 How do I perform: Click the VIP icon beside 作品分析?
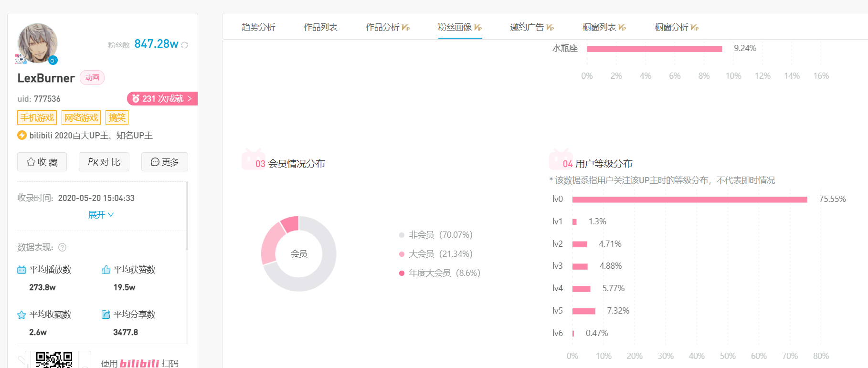[x=406, y=28]
